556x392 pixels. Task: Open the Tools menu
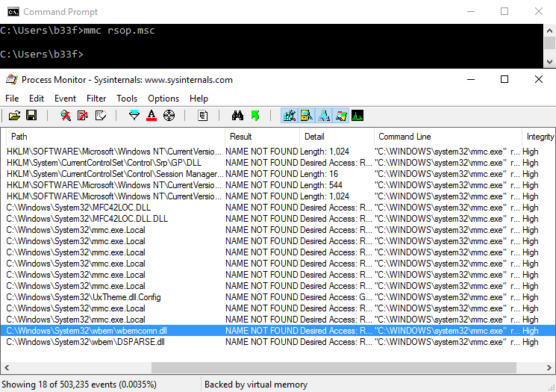127,99
